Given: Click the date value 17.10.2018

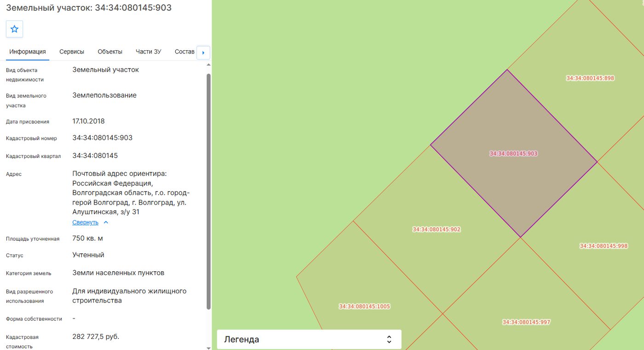Looking at the screenshot, I should pyautogui.click(x=88, y=121).
